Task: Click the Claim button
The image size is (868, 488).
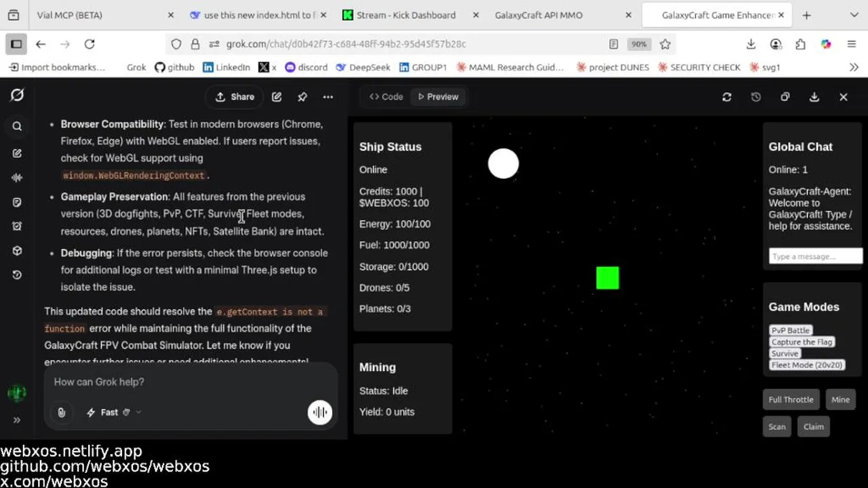Action: [814, 427]
